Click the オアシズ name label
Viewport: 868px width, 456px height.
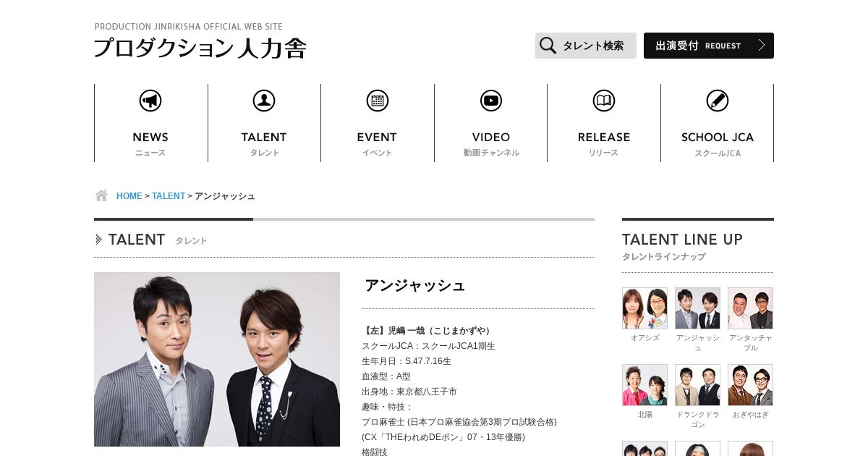click(x=644, y=338)
